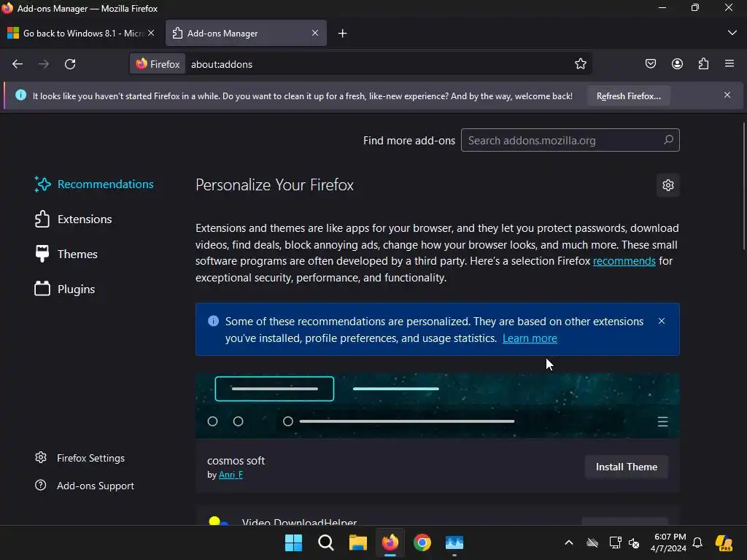Click the Refresh Firefox button

(628, 96)
